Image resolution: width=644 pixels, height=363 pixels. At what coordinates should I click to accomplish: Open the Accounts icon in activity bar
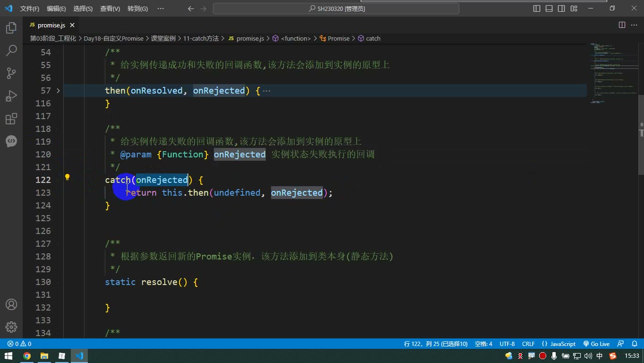click(x=11, y=304)
